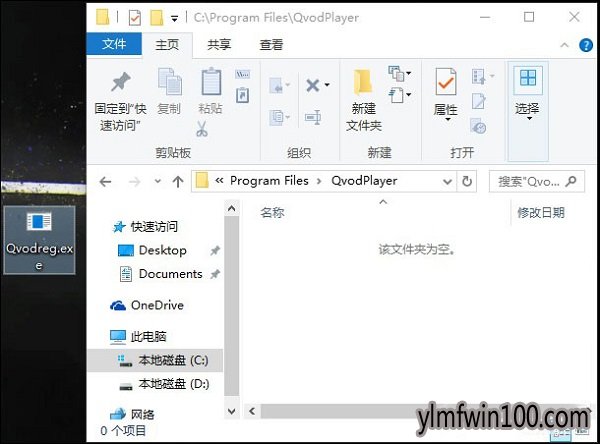Viewport: 600px width, 444px height.
Task: Click the navigation pane vertical scrollbar
Action: click(232, 305)
